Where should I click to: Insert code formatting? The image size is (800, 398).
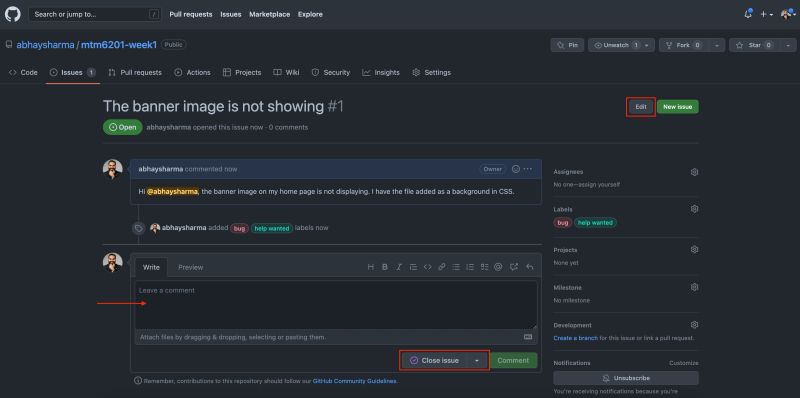(428, 267)
